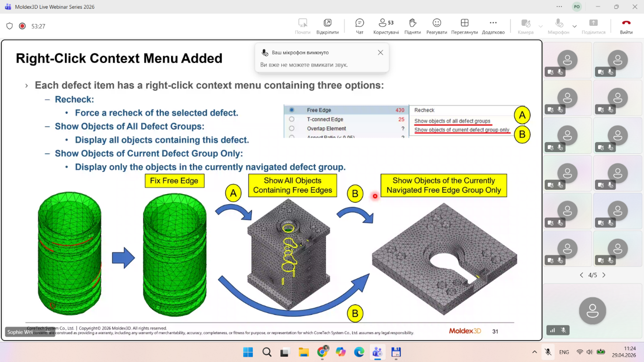Leave the meeting with Вийти
This screenshot has width=644, height=362.
coord(626,26)
